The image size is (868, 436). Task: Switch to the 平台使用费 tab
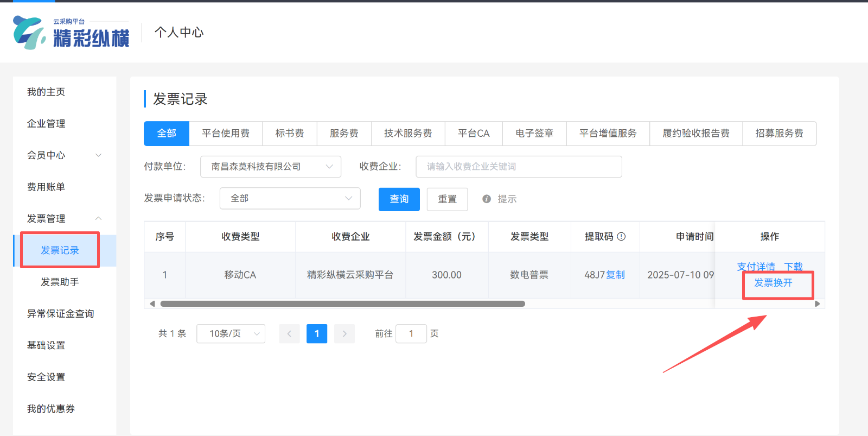click(226, 134)
